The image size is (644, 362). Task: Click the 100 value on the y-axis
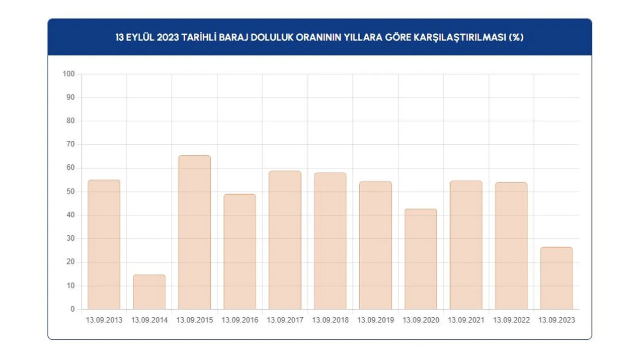coord(68,74)
